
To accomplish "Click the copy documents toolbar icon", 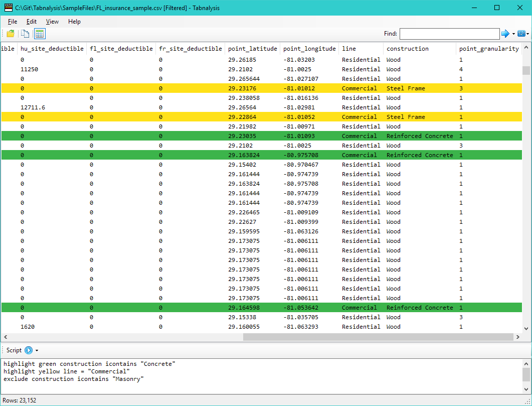I will tap(25, 34).
